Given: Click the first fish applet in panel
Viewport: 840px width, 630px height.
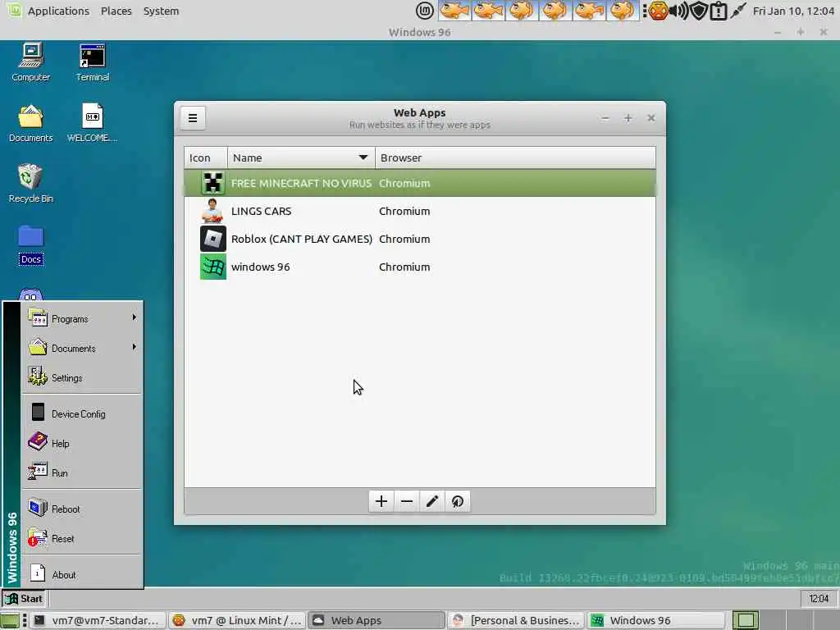Looking at the screenshot, I should pyautogui.click(x=454, y=10).
